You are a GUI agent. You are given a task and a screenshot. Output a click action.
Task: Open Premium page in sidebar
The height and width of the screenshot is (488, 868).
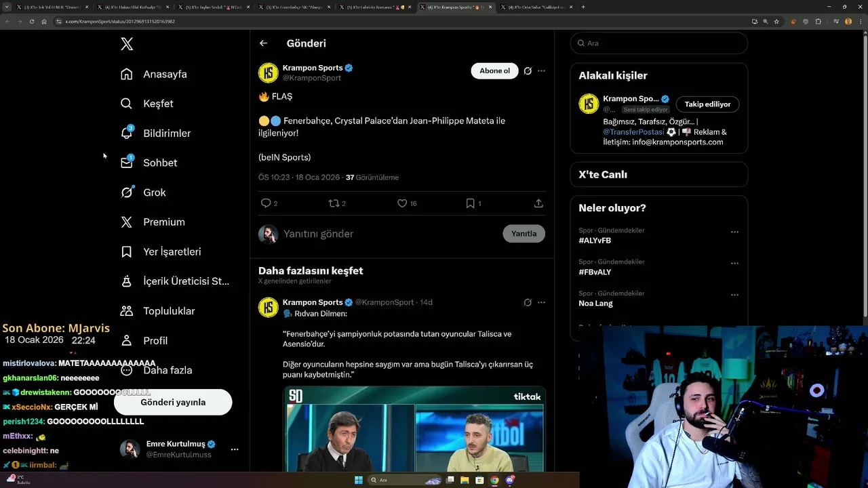coord(153,222)
